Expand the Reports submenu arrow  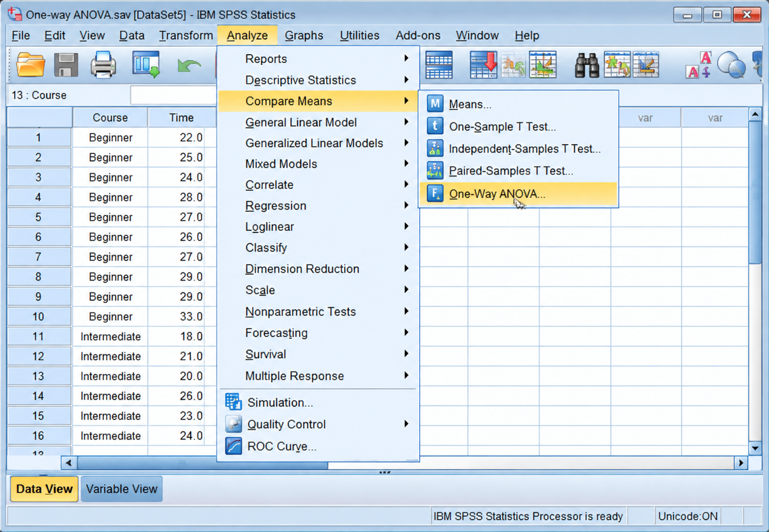click(406, 58)
